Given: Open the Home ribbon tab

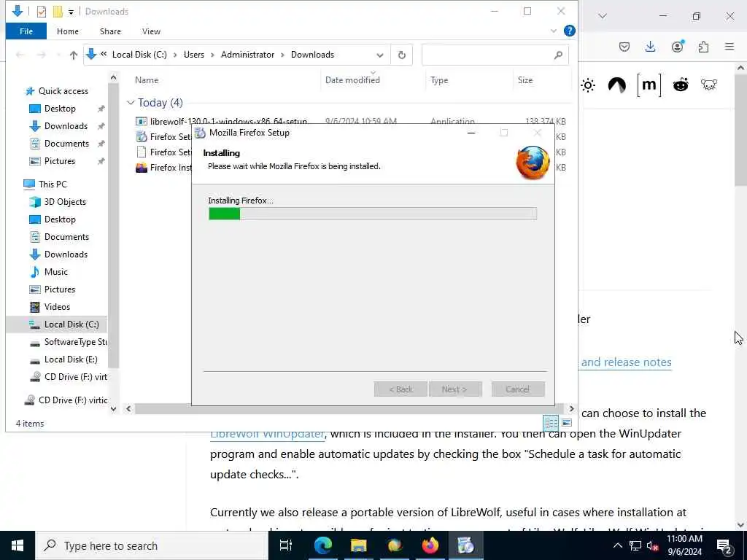Looking at the screenshot, I should pyautogui.click(x=68, y=31).
